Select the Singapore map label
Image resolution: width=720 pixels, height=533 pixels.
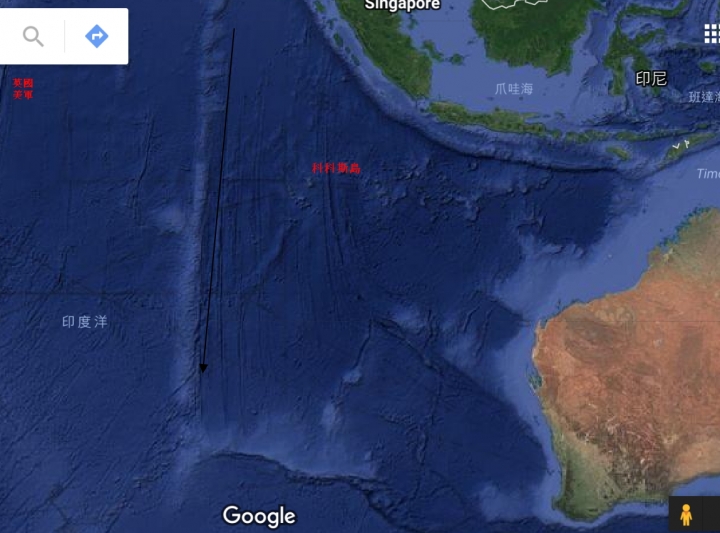coord(402,5)
